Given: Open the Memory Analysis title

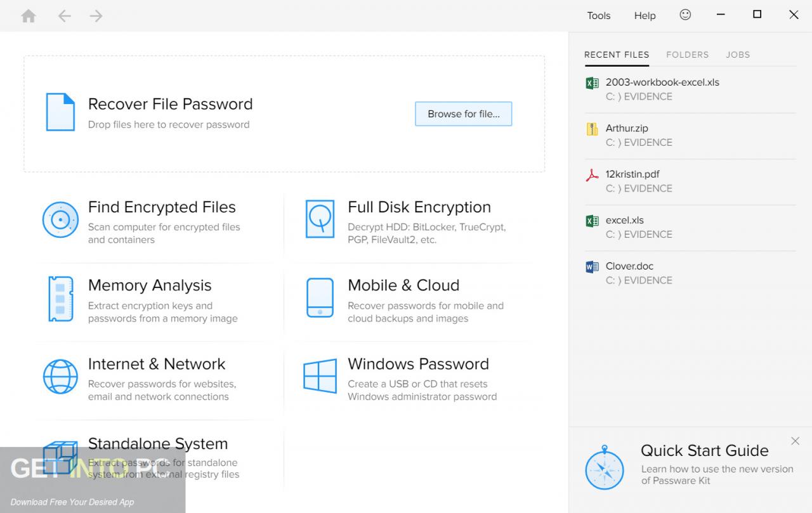Looking at the screenshot, I should click(150, 286).
